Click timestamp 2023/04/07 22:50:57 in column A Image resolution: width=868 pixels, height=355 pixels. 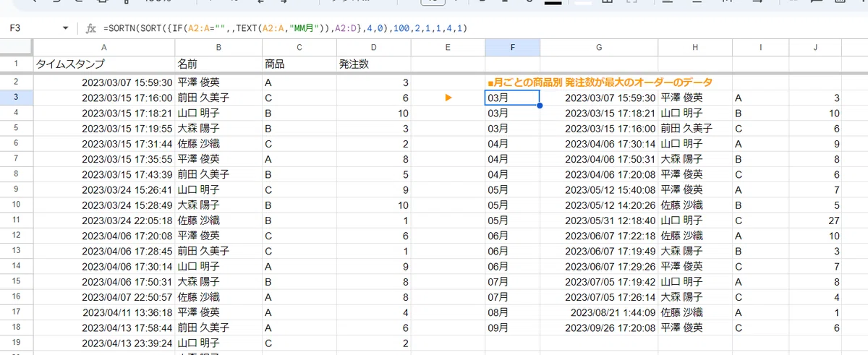coord(127,296)
